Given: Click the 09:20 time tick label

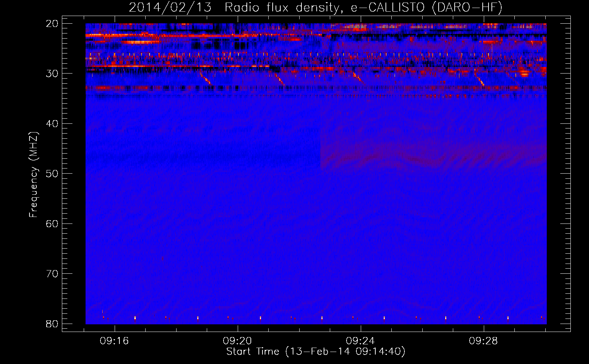Looking at the screenshot, I should [237, 341].
